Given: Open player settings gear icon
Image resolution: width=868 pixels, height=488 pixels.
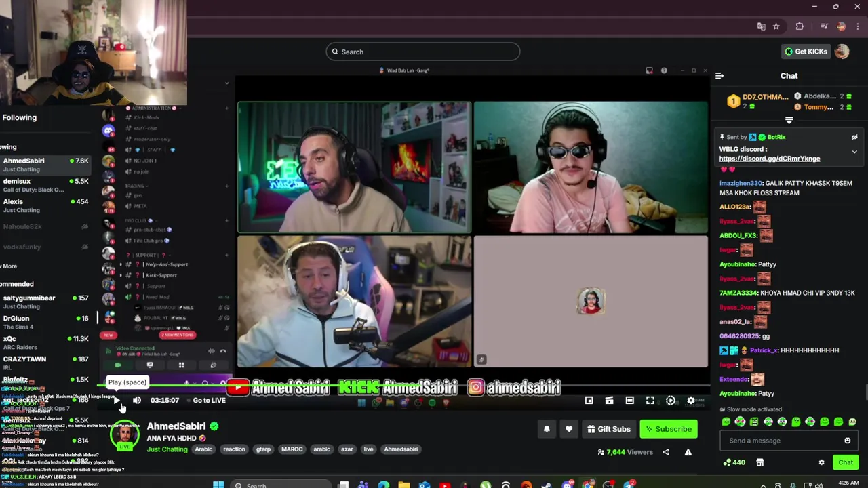Looking at the screenshot, I should (x=691, y=401).
